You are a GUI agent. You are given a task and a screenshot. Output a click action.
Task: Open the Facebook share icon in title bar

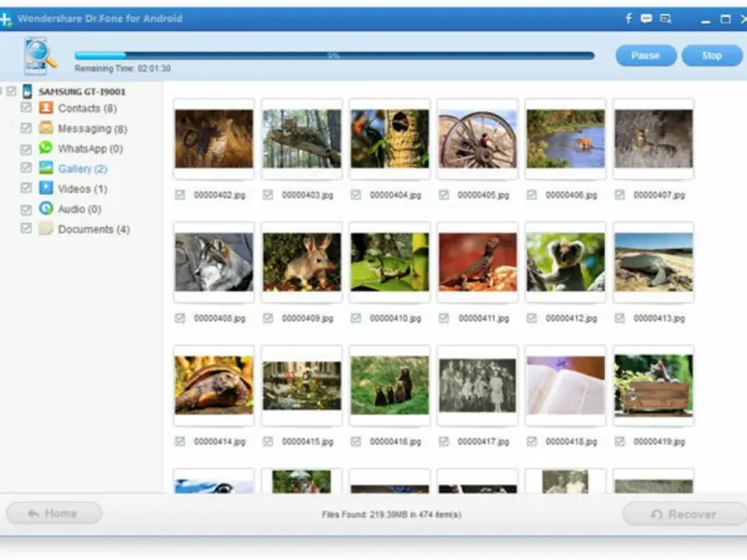pyautogui.click(x=628, y=19)
